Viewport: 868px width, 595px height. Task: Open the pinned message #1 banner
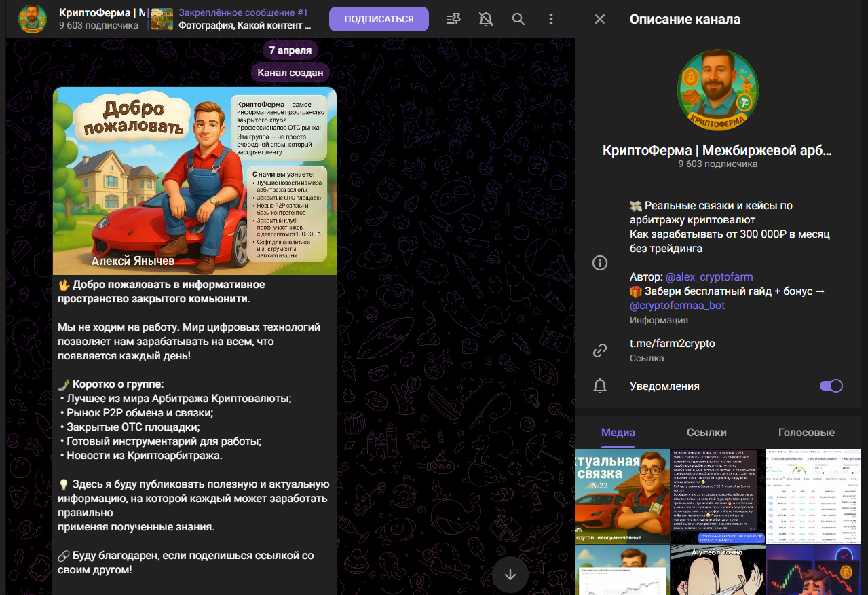[234, 19]
